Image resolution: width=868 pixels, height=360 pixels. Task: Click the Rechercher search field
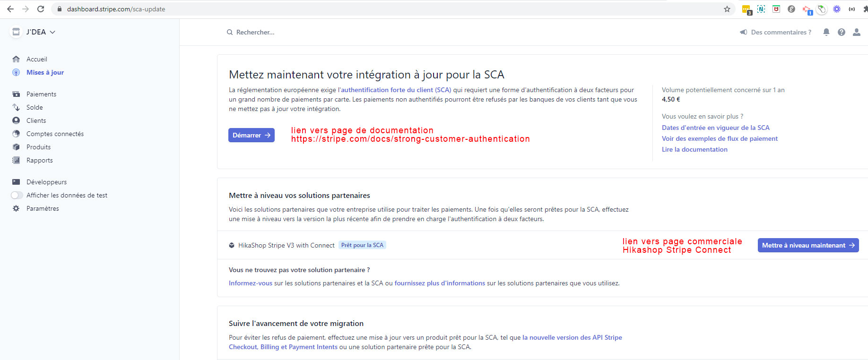click(255, 32)
